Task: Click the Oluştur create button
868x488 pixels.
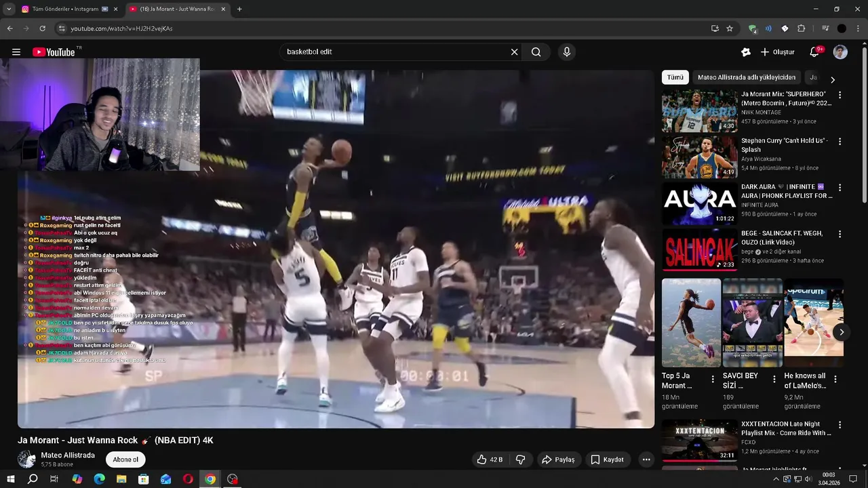Action: coord(777,52)
